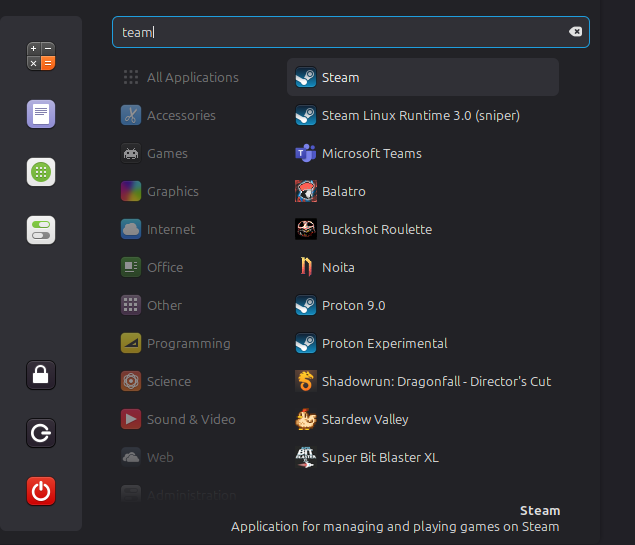Click the Log Out icon

click(x=41, y=433)
